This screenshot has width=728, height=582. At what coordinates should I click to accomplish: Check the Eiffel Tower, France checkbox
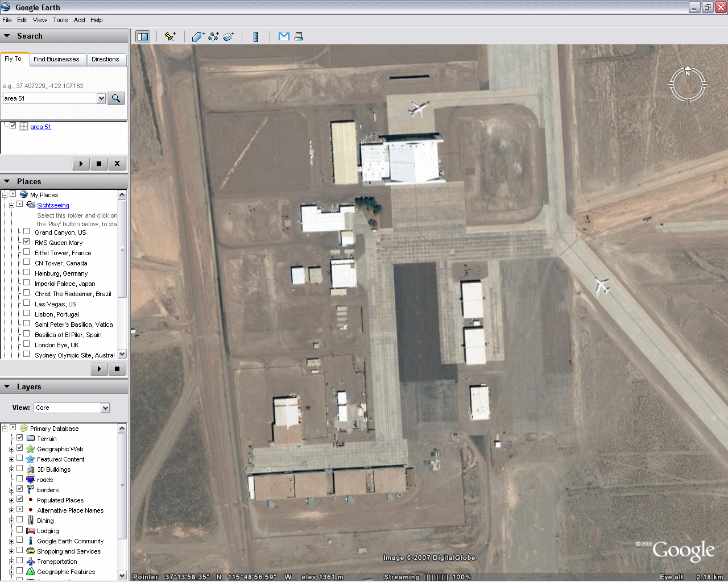click(26, 252)
